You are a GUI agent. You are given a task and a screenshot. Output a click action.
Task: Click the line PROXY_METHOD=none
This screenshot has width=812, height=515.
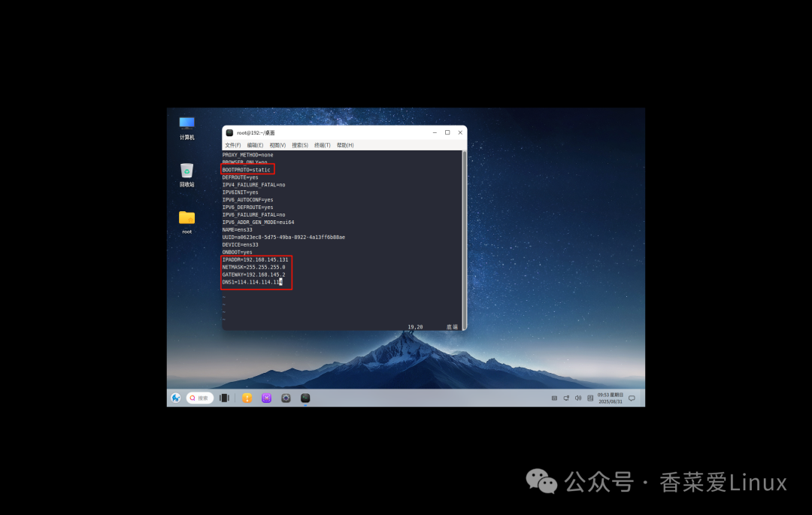pos(247,155)
